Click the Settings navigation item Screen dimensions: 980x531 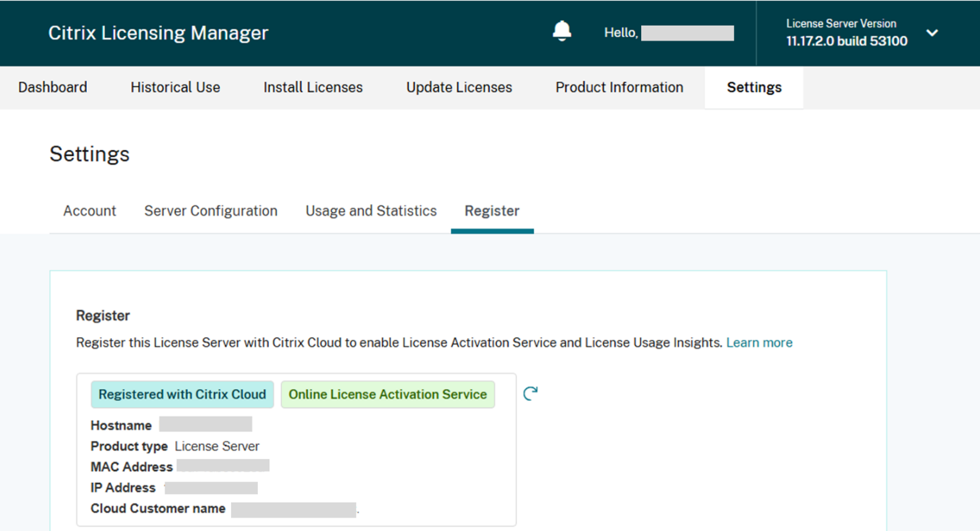(x=754, y=87)
